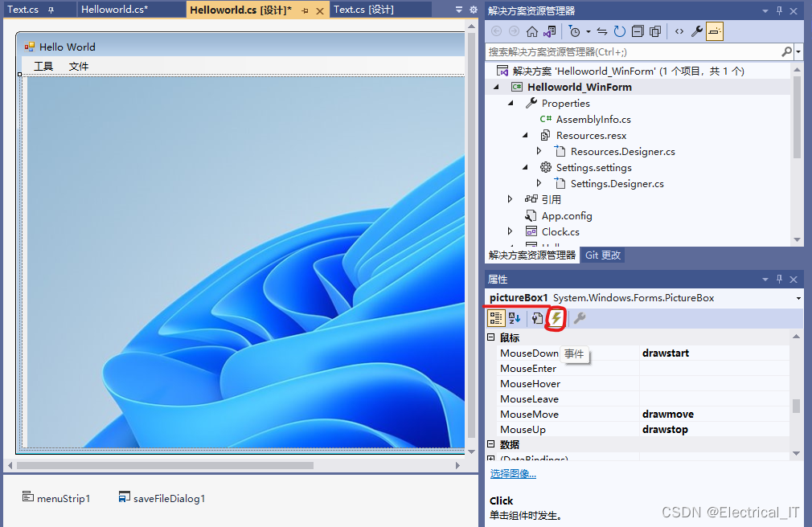This screenshot has height=527, width=812.
Task: Open the Properties window options arrow
Action: (x=765, y=280)
